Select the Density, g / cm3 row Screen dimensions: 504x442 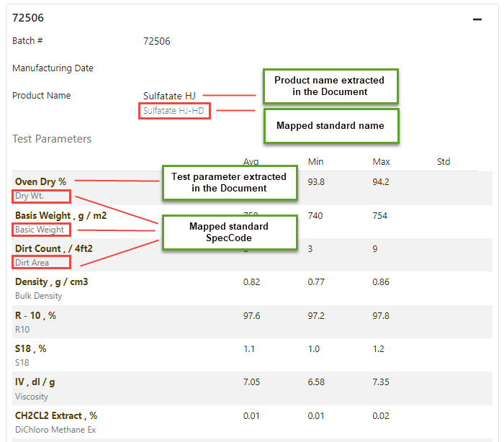tap(52, 282)
